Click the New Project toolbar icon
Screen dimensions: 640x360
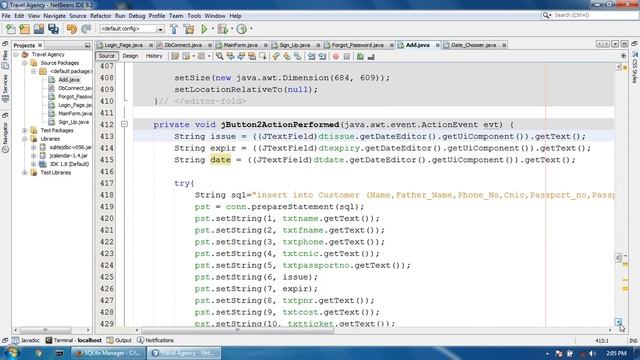tap(24, 29)
